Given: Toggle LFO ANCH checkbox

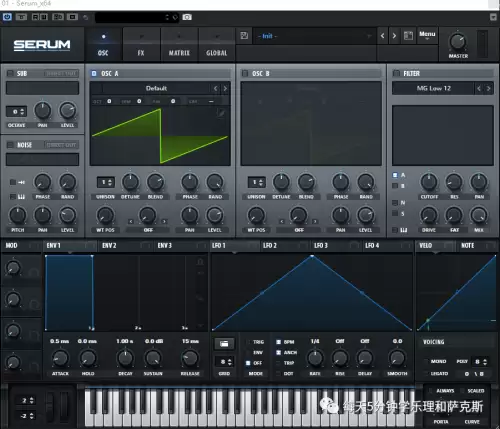Looking at the screenshot, I should tap(279, 352).
